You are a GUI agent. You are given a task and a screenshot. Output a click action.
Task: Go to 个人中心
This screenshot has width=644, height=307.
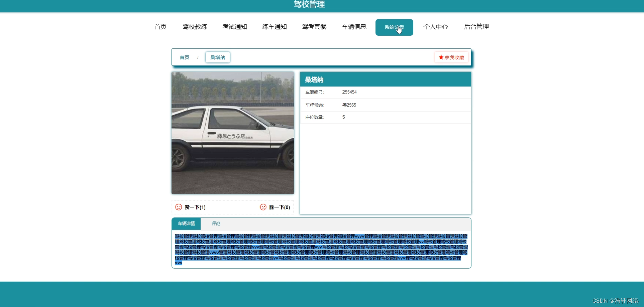pos(436,27)
